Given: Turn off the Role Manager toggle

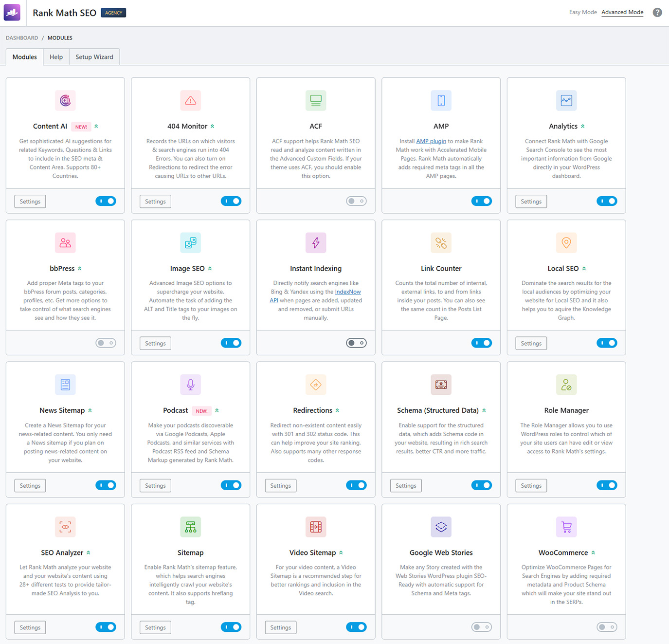Looking at the screenshot, I should point(607,485).
